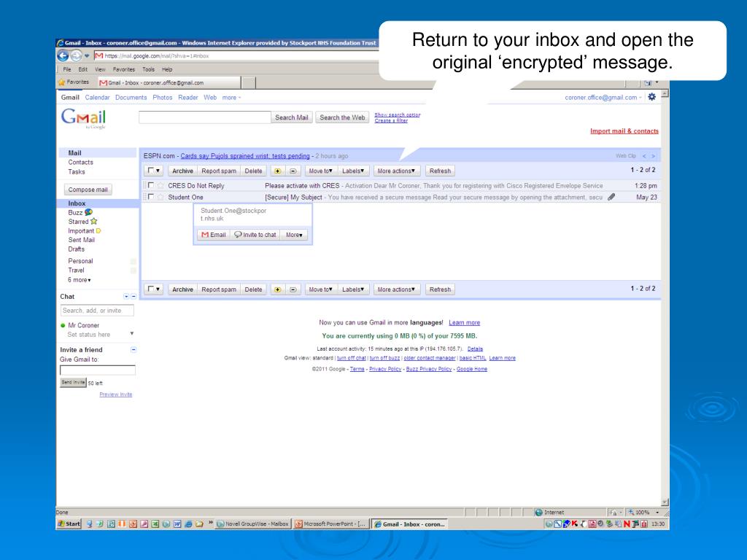
Task: Expand 6 more labels in sidebar
Action: 79,280
